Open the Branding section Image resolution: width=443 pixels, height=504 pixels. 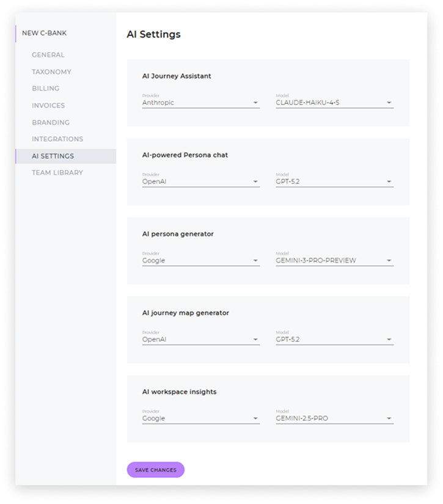[51, 122]
